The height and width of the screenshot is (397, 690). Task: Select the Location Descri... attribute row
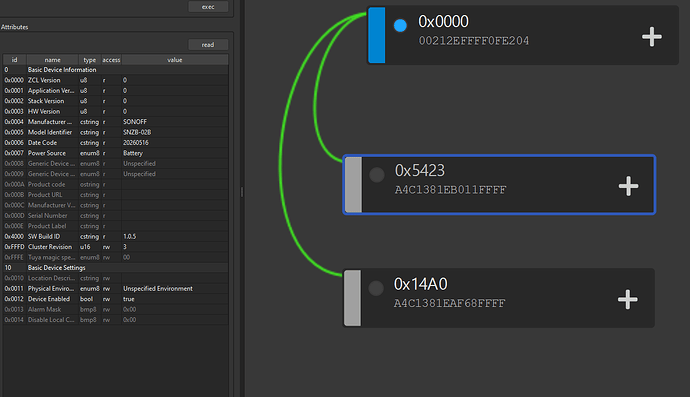tap(116, 278)
